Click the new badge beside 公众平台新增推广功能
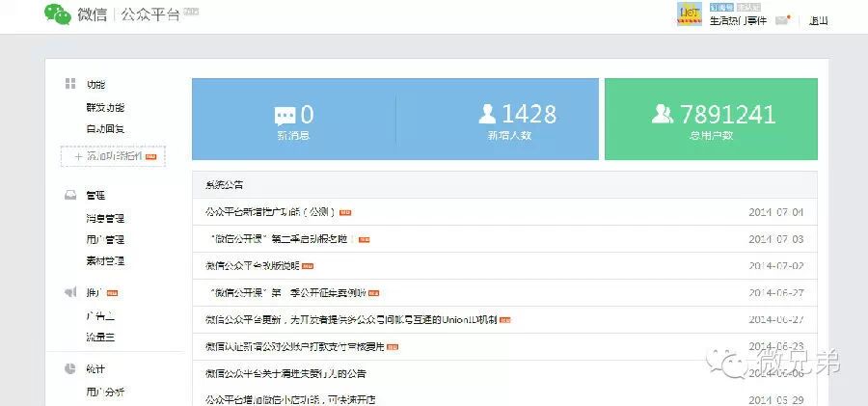 (345, 213)
